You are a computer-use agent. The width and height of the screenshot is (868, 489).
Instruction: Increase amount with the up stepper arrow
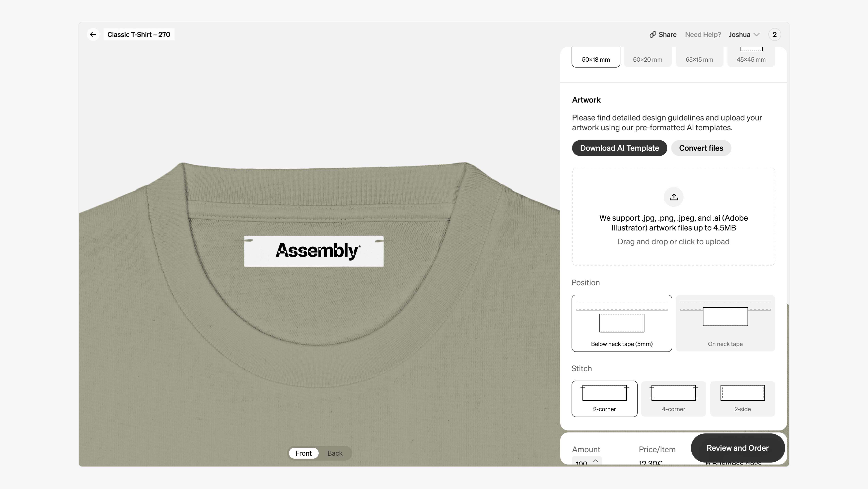595,461
